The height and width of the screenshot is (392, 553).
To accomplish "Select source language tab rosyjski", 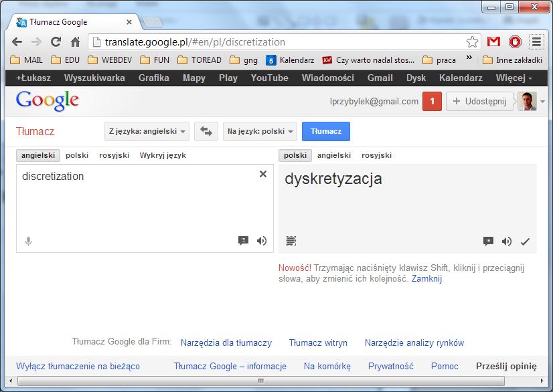I will point(114,155).
